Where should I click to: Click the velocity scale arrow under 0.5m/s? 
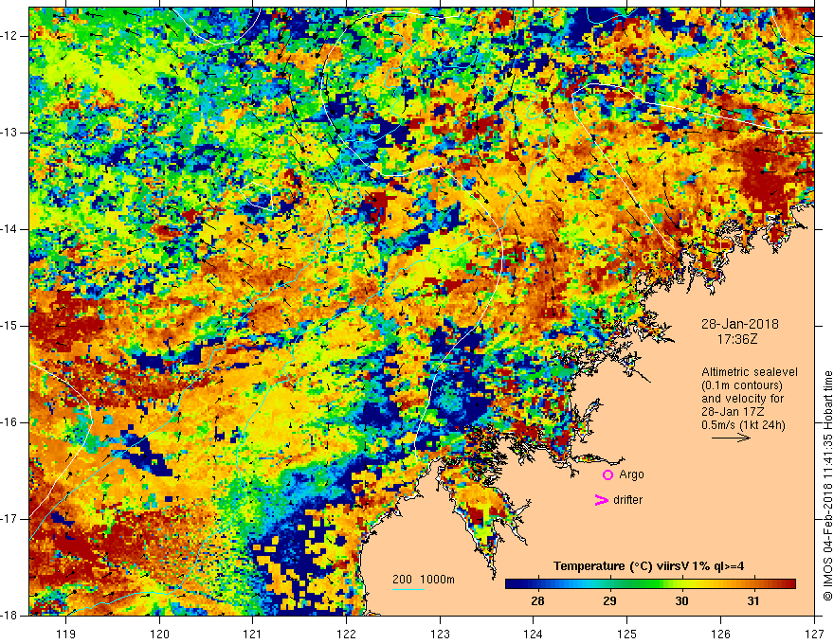pyautogui.click(x=732, y=438)
